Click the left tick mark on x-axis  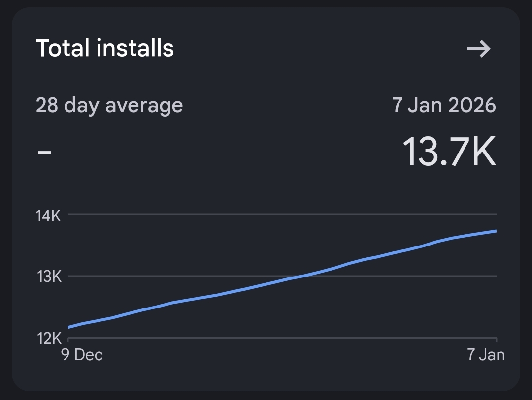point(68,339)
